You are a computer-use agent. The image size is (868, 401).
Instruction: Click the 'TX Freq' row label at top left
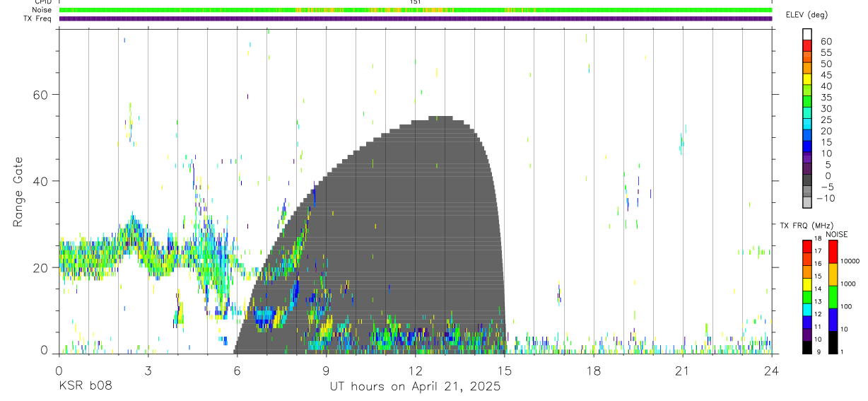coord(38,18)
